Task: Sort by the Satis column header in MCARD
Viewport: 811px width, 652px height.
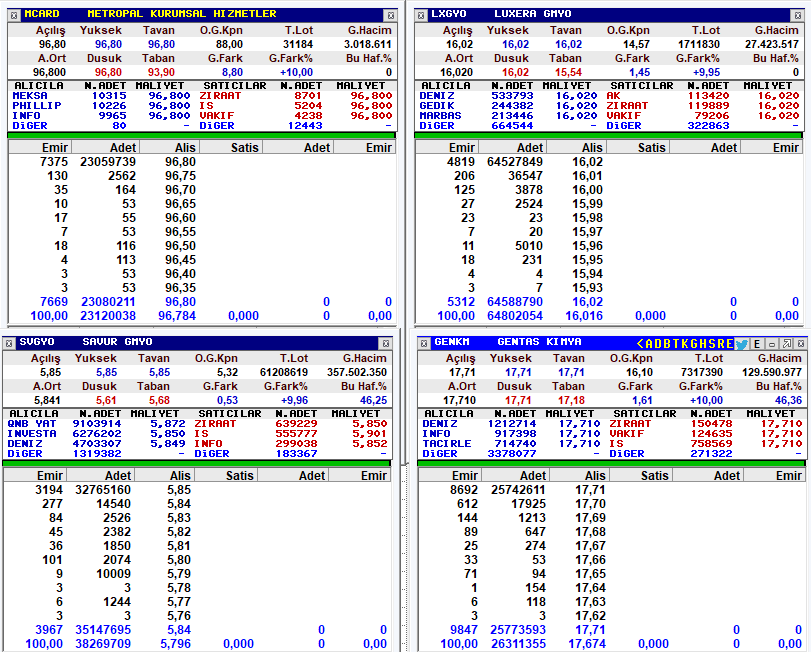Action: click(x=230, y=148)
